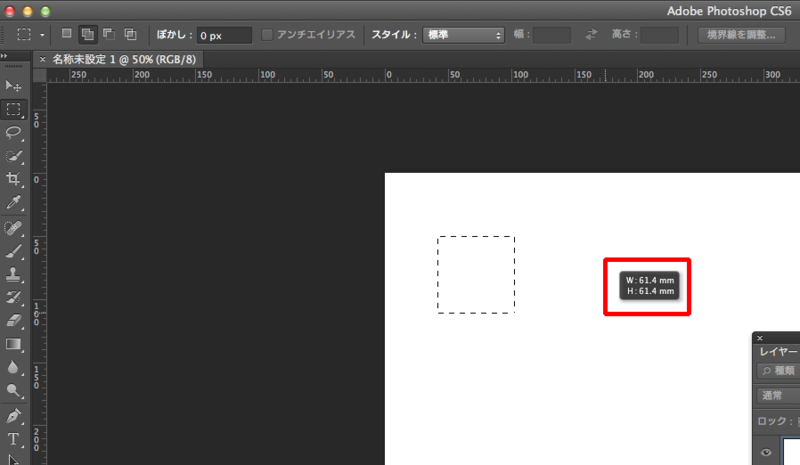Click the 幅 width input field

(552, 35)
